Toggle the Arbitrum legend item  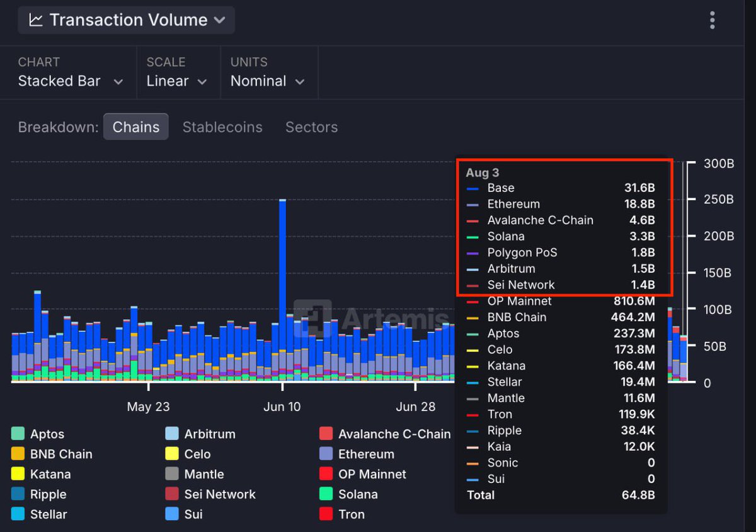(x=200, y=434)
